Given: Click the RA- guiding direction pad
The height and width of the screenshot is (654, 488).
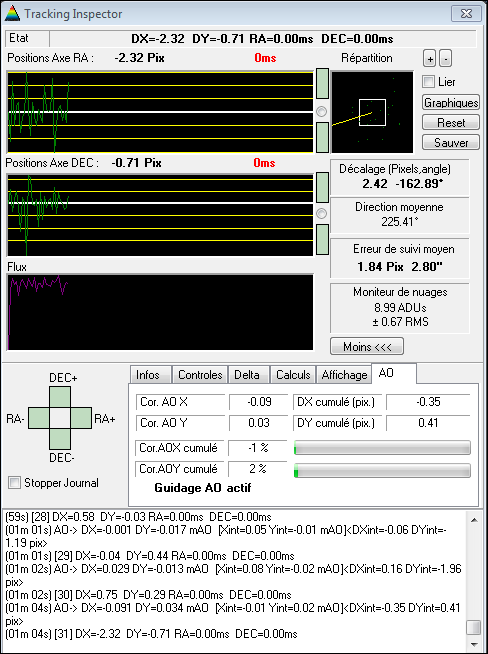Looking at the screenshot, I should 39,418.
